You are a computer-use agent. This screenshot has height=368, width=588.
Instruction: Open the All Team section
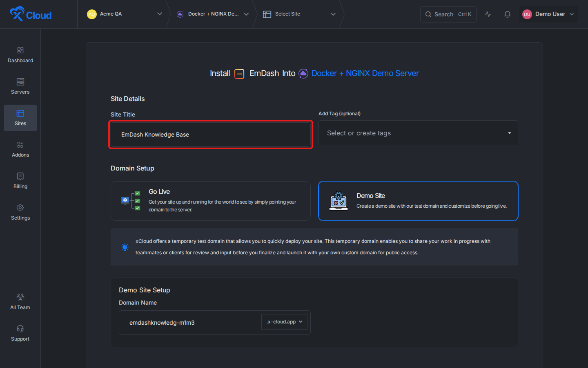[x=20, y=302]
